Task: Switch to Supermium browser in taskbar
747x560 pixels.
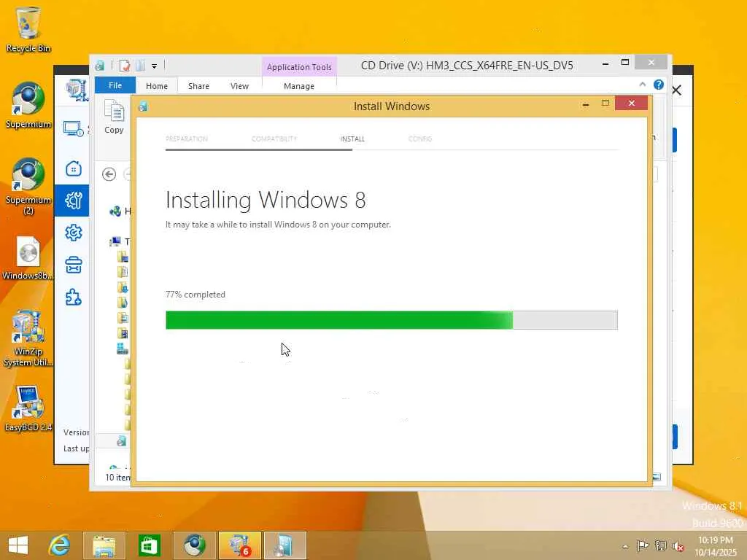Action: pos(194,545)
